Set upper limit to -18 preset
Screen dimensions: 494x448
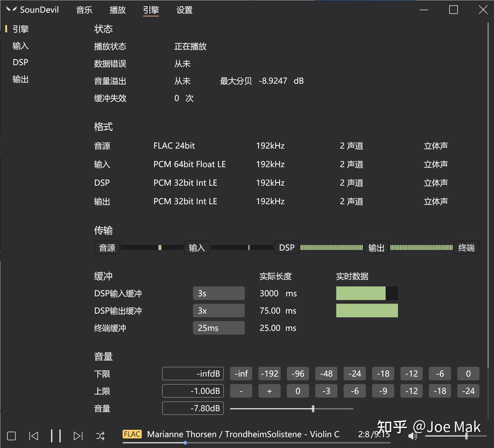tap(440, 391)
